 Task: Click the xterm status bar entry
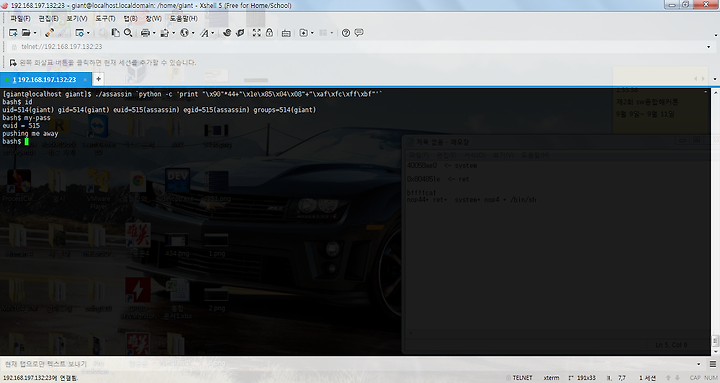click(551, 378)
